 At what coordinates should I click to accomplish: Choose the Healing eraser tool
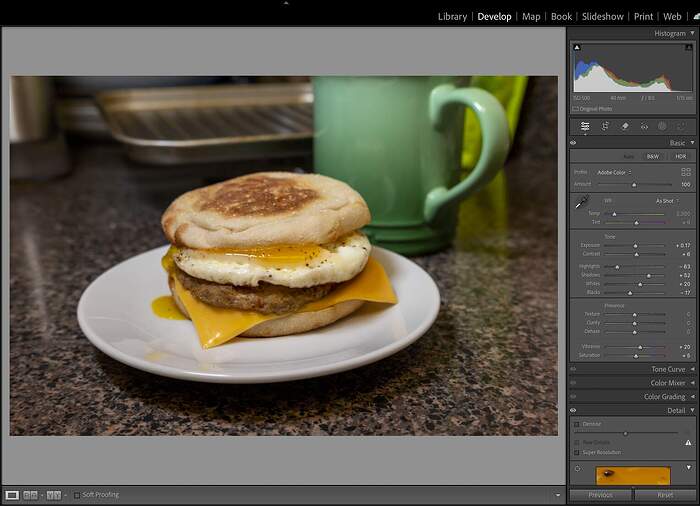[625, 127]
